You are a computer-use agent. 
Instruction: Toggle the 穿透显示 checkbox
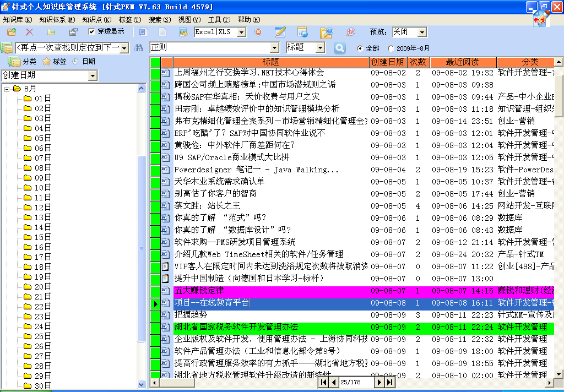tap(91, 32)
